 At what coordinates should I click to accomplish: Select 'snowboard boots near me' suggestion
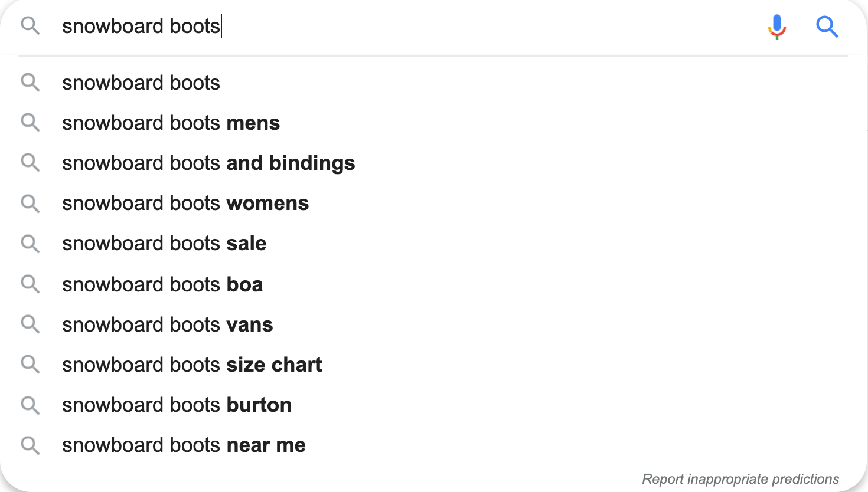(434, 445)
